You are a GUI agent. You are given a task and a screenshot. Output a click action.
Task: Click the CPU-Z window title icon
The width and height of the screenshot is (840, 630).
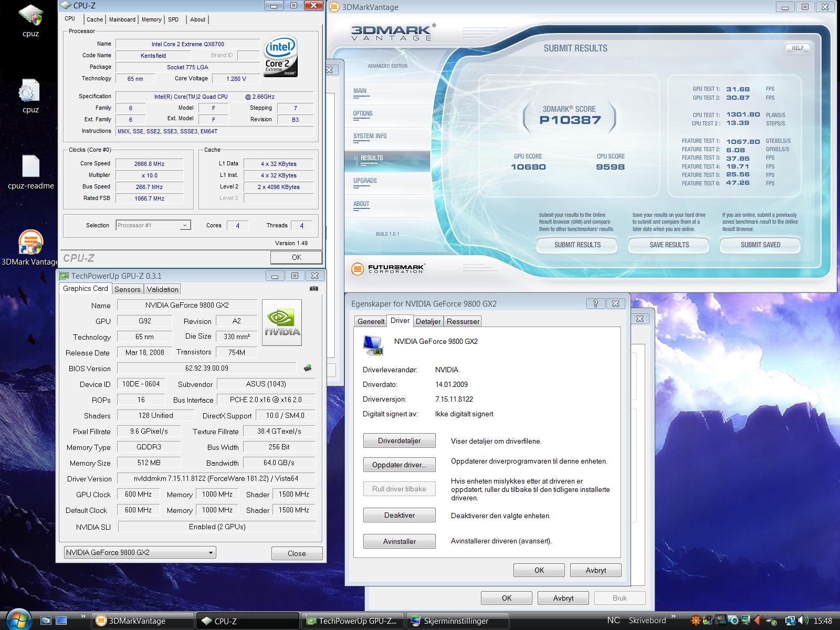[66, 6]
